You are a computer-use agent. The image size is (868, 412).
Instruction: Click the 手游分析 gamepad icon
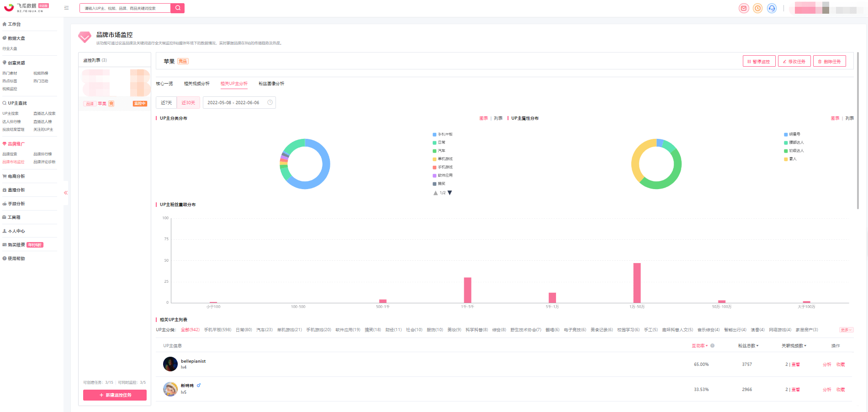click(x=5, y=203)
